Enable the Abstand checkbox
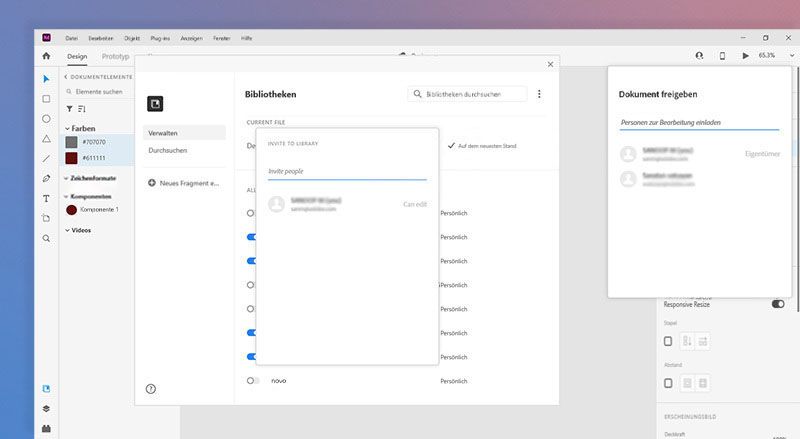 tap(668, 383)
